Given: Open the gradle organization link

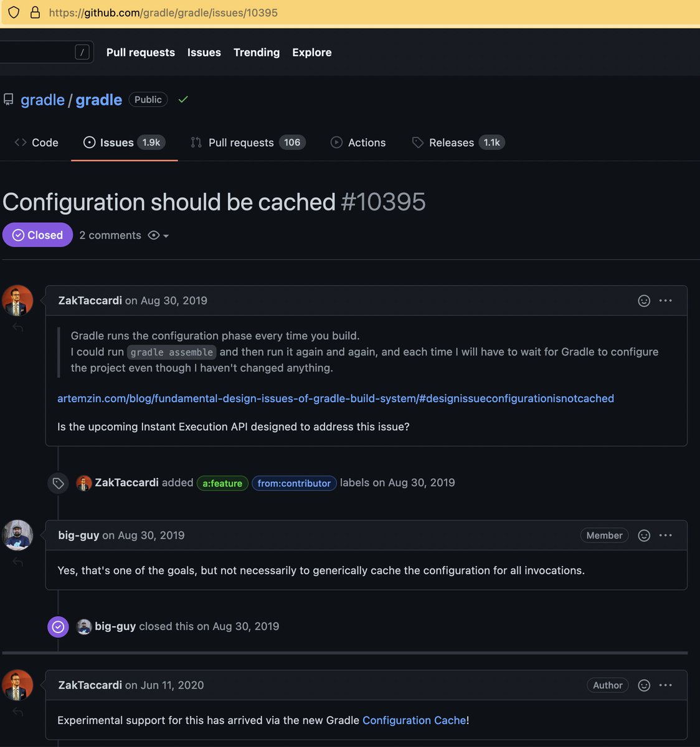Looking at the screenshot, I should point(42,100).
